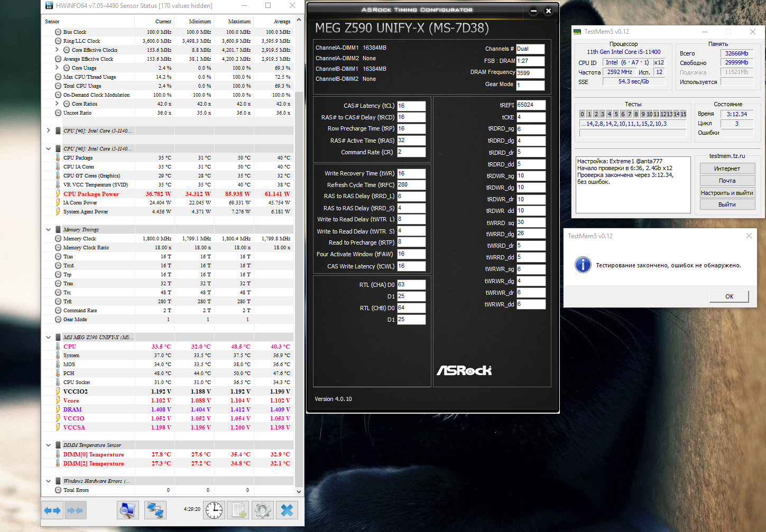Click the icon beside Tcas timing row
Viewport: 766px width, 532px height.
click(x=58, y=257)
